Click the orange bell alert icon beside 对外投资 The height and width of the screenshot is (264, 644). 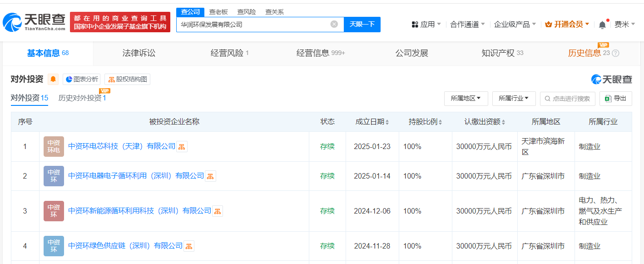tap(54, 79)
